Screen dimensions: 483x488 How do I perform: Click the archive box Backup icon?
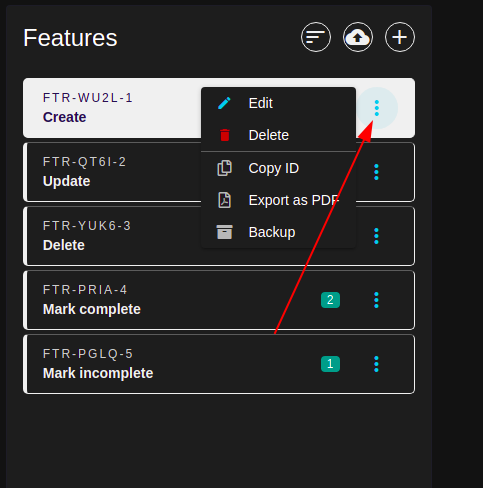pos(224,232)
